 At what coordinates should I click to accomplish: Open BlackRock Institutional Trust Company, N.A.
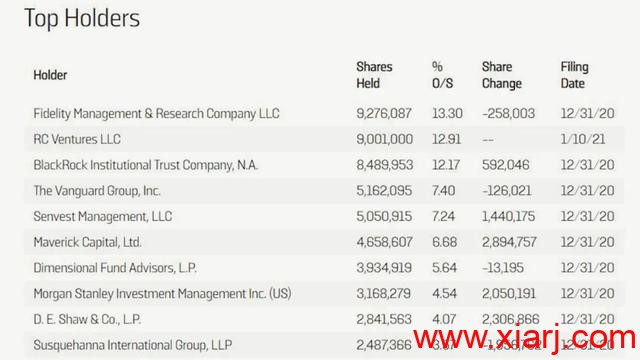point(146,165)
